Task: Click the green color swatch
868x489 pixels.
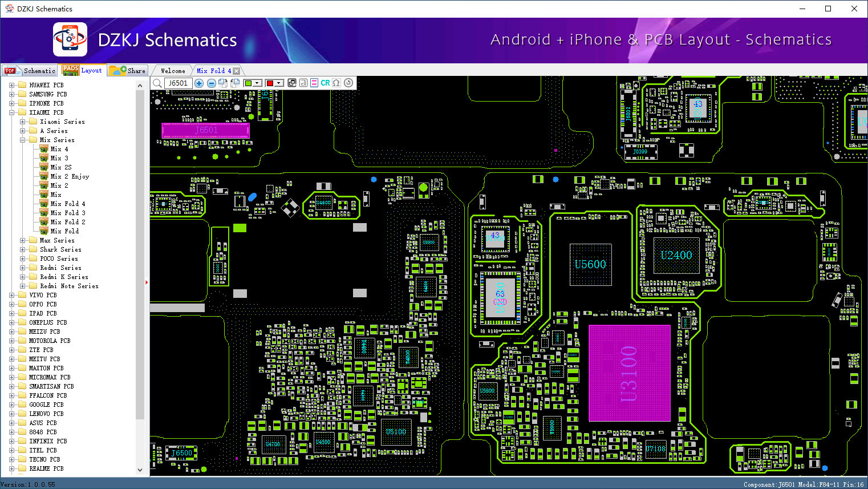Action: (x=248, y=83)
